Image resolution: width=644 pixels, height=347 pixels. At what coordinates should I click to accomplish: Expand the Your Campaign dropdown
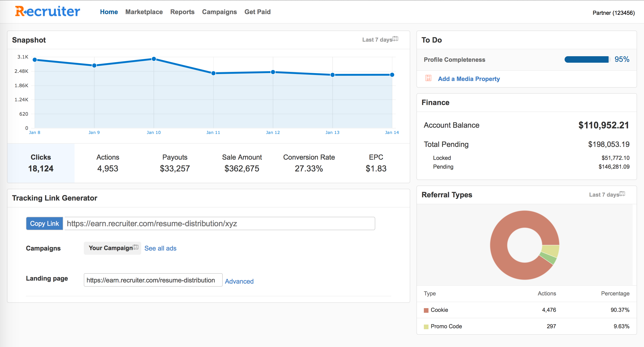pyautogui.click(x=113, y=248)
